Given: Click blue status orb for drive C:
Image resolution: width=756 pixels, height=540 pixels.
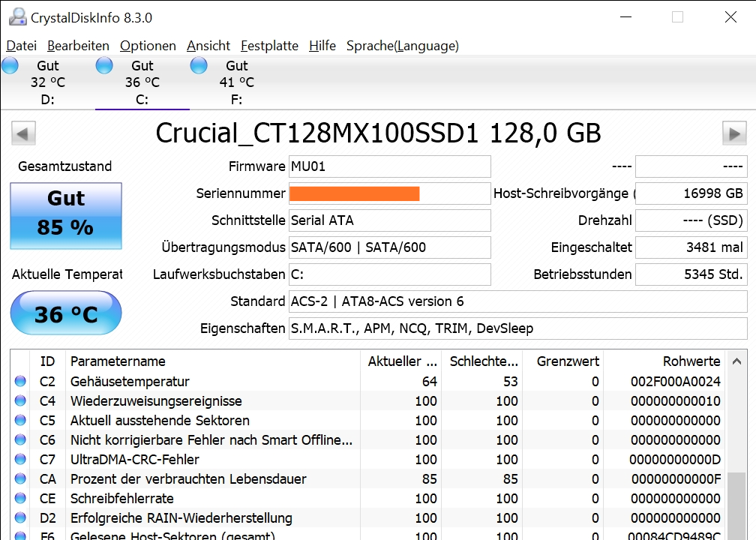Looking at the screenshot, I should click(x=104, y=65).
